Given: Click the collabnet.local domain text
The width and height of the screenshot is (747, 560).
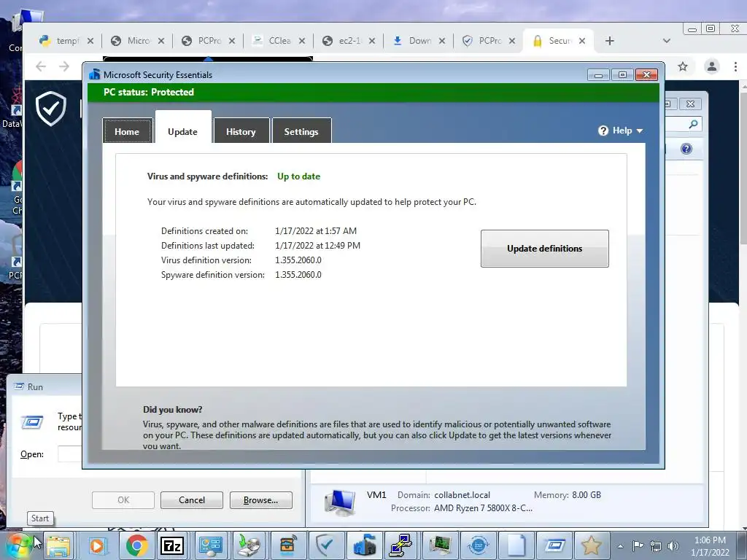Looking at the screenshot, I should point(462,495).
